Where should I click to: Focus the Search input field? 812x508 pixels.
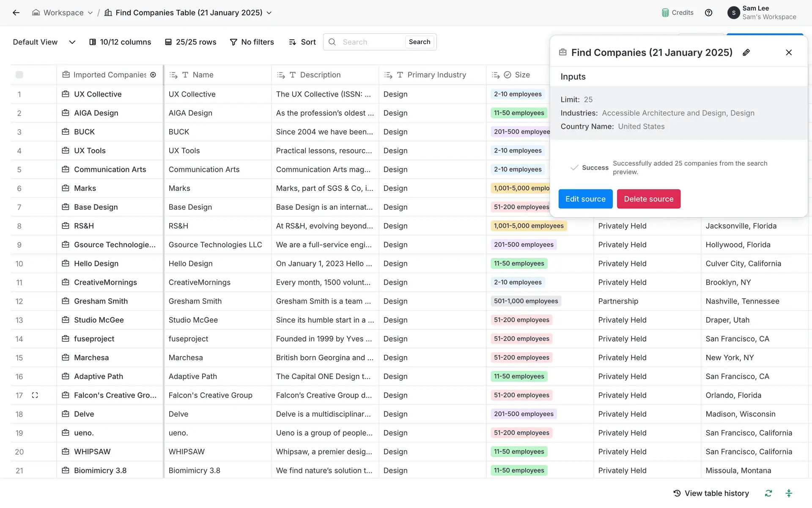(x=371, y=42)
